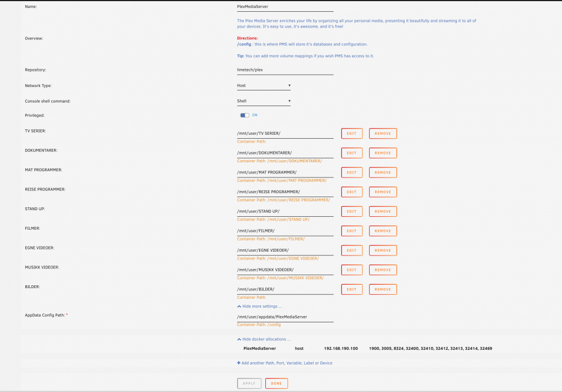Remove the BILDER path
562x392 pixels.
tap(383, 290)
